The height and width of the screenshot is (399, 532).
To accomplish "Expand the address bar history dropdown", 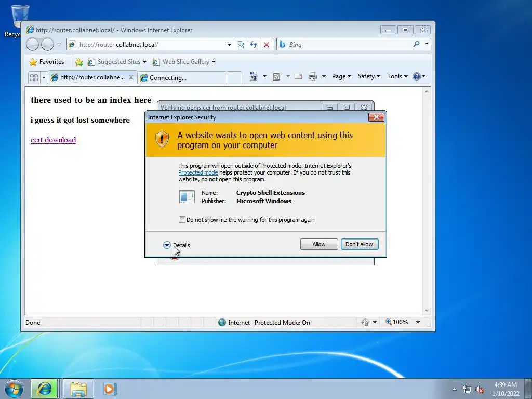I will coord(229,45).
